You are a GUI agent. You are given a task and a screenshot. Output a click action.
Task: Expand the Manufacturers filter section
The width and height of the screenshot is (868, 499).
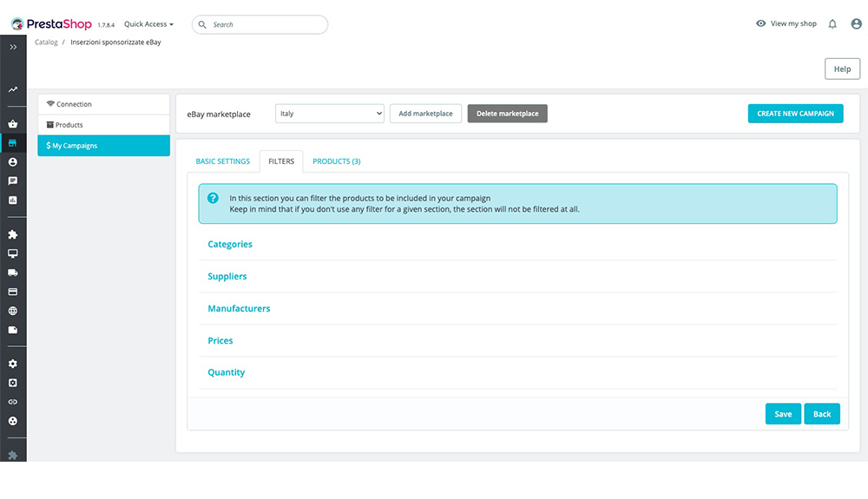pos(239,308)
